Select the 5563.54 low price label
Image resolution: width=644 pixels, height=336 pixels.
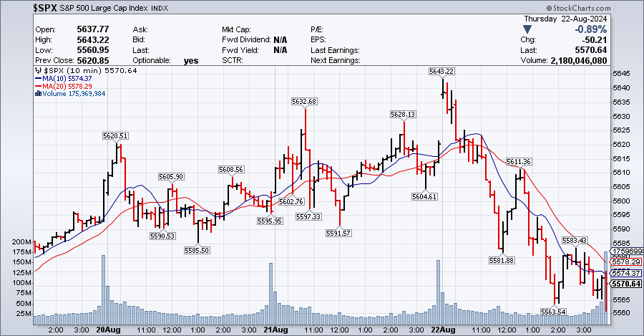click(553, 312)
